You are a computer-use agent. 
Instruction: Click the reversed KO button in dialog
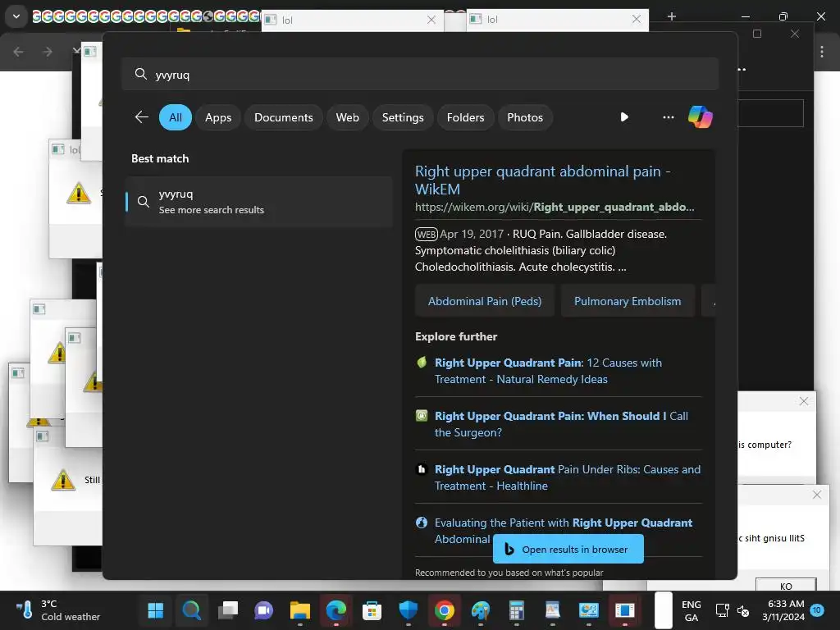coord(785,585)
